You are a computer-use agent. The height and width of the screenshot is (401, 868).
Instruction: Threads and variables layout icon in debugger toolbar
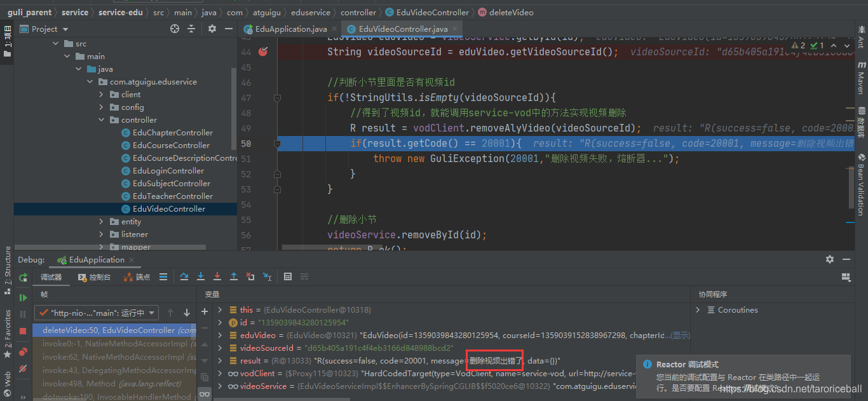(163, 276)
